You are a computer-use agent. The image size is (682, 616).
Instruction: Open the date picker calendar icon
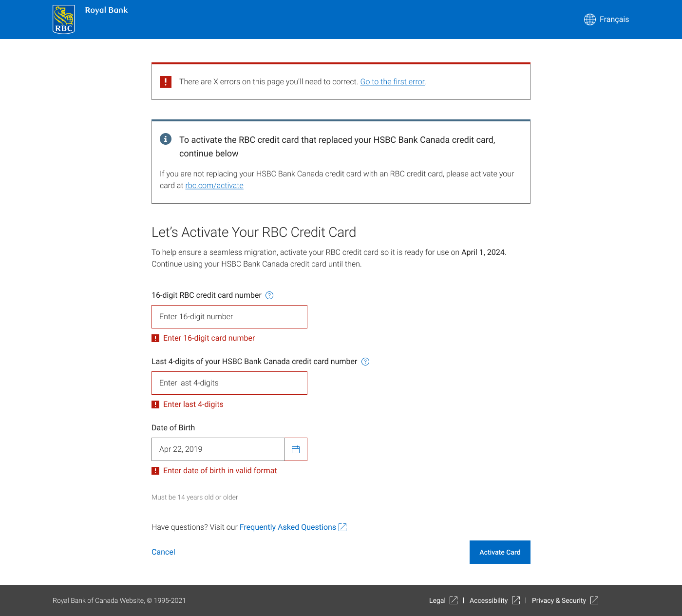[296, 449]
